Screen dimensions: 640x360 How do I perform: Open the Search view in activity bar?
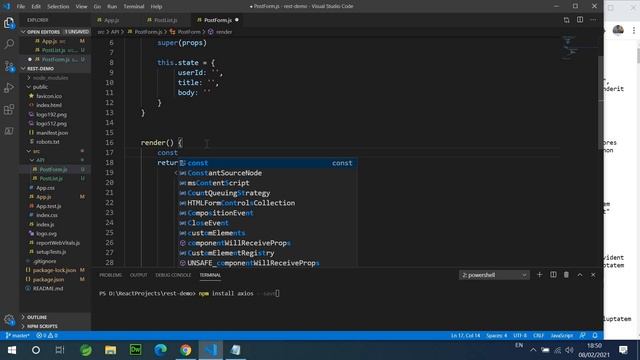(9, 44)
